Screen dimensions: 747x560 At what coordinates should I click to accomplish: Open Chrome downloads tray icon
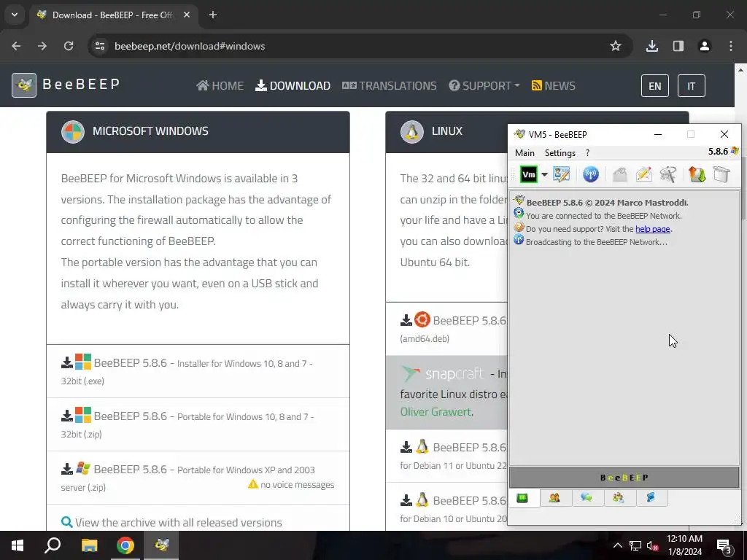coord(652,46)
